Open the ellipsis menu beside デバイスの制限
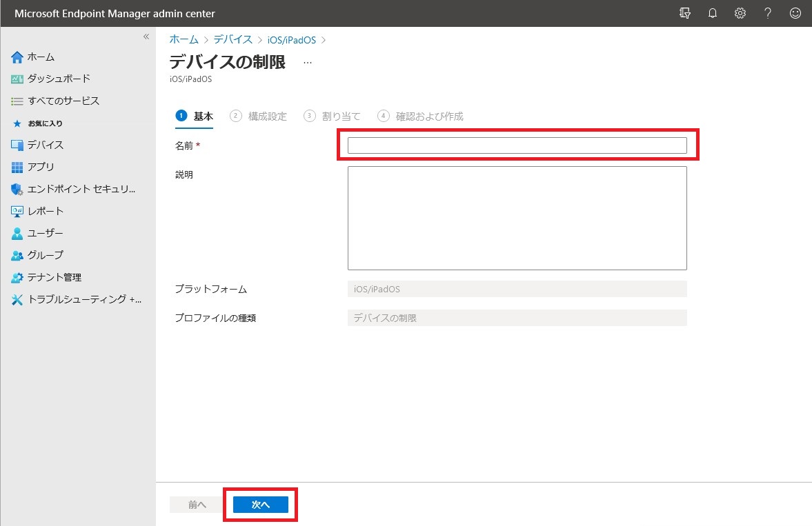This screenshot has height=526, width=812. 308,63
